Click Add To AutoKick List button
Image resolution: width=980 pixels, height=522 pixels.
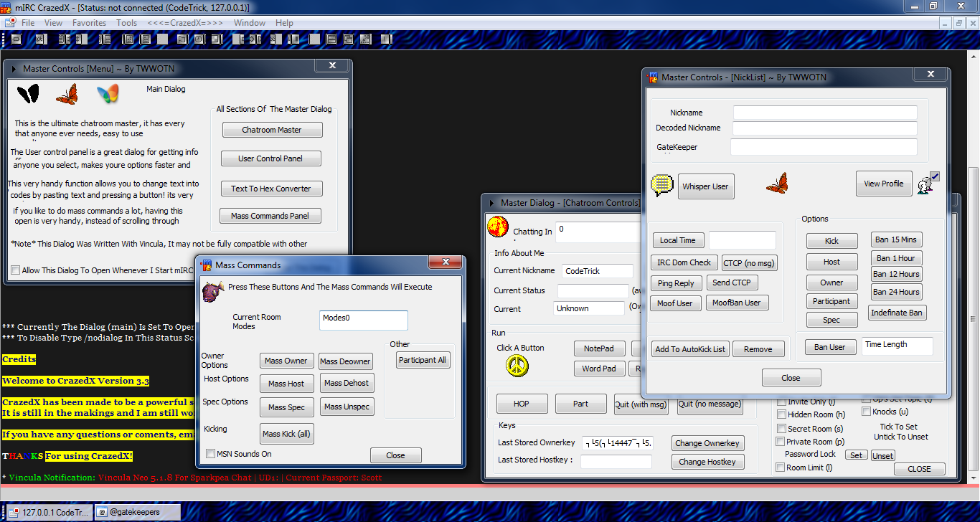(x=690, y=349)
